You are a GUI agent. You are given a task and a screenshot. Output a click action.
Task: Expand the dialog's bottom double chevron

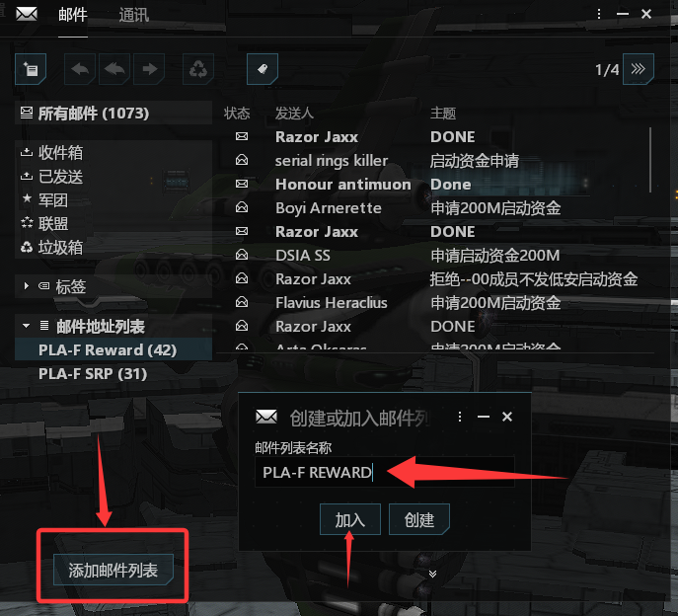click(432, 574)
